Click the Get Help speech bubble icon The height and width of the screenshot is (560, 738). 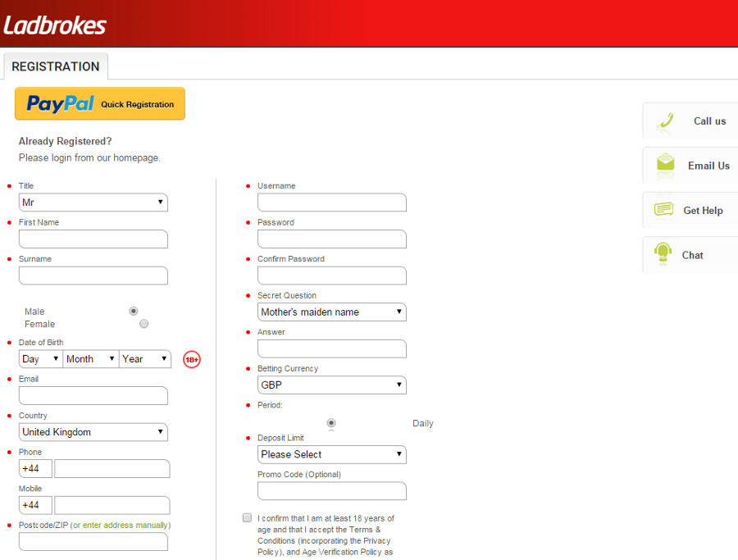[x=663, y=208]
